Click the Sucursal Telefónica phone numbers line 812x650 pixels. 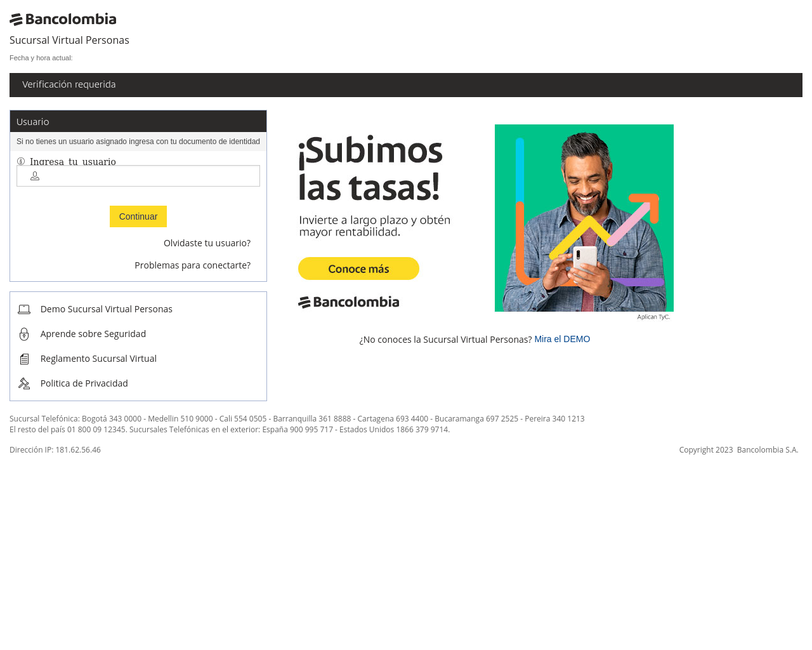pos(297,419)
